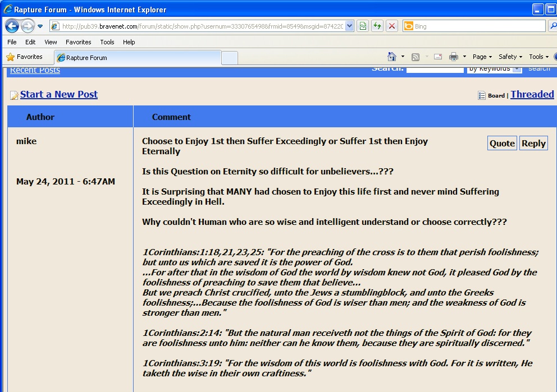Click the Start a New Post link
The image size is (557, 392).
click(58, 94)
